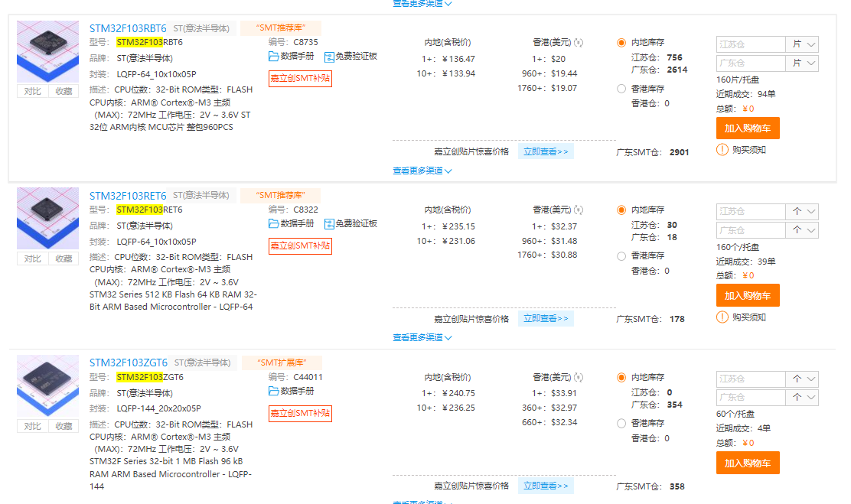
Task: Click 嘉立创SMT补贴 badge for STM32F103ZGT6
Action: point(300,414)
